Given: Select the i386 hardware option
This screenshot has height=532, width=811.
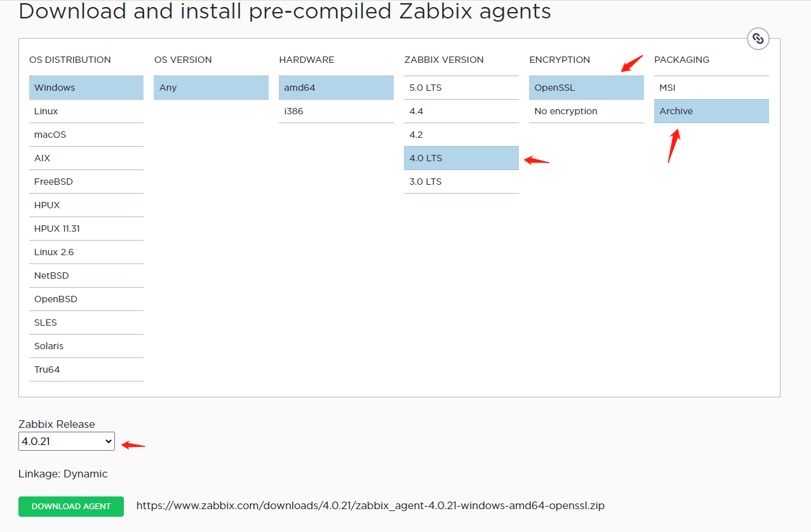Looking at the screenshot, I should 335,111.
